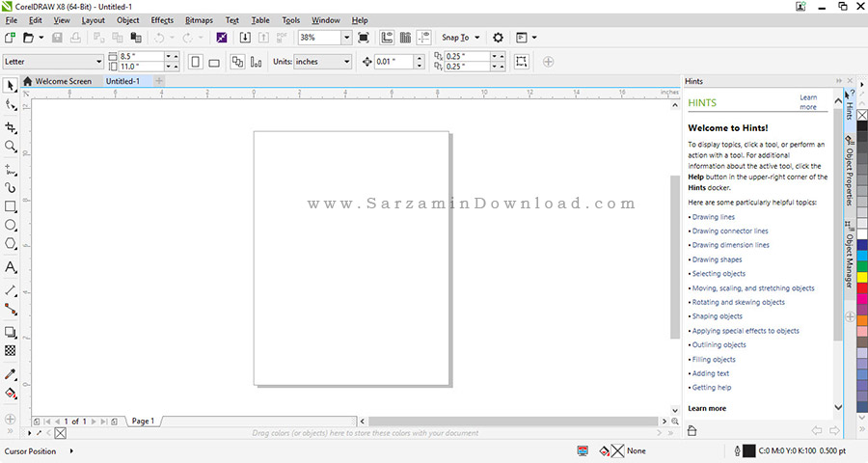Set page orientation to Portrait
The height and width of the screenshot is (463, 868).
pyautogui.click(x=196, y=62)
